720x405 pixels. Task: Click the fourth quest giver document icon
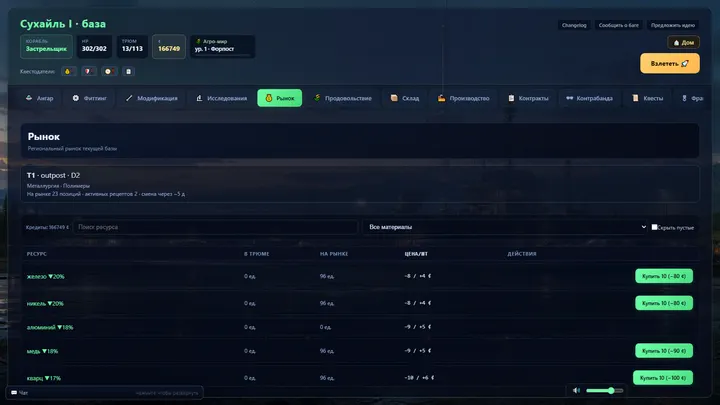click(129, 72)
